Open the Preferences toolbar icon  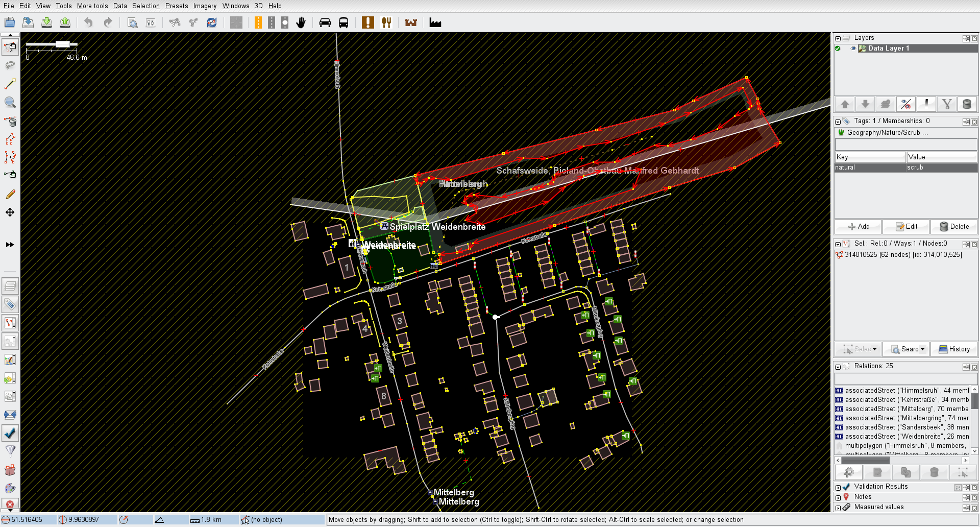tap(151, 22)
